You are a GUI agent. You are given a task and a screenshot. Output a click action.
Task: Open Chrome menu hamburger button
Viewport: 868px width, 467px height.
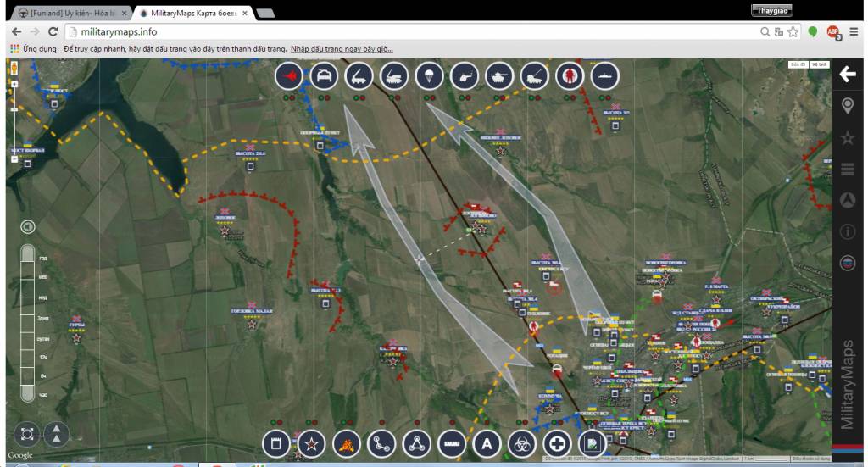coord(853,32)
